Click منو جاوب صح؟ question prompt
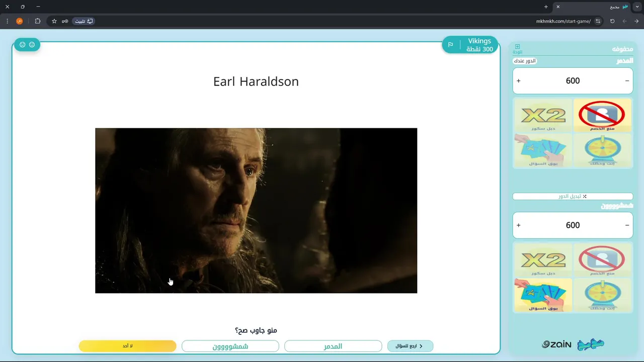 [256, 330]
